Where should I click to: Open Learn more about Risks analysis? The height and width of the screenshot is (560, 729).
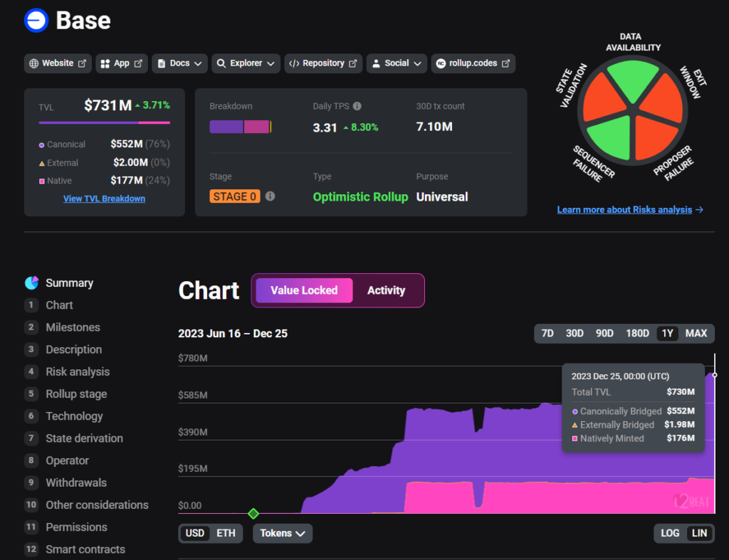630,210
